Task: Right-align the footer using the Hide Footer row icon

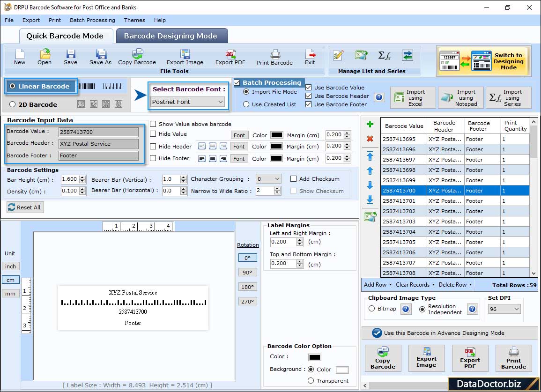Action: (x=223, y=159)
